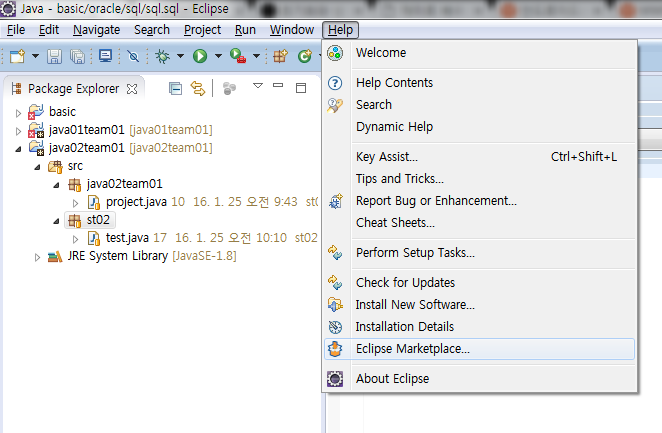Open the External Tools dropdown arrow
662x433 pixels.
[x=256, y=56]
